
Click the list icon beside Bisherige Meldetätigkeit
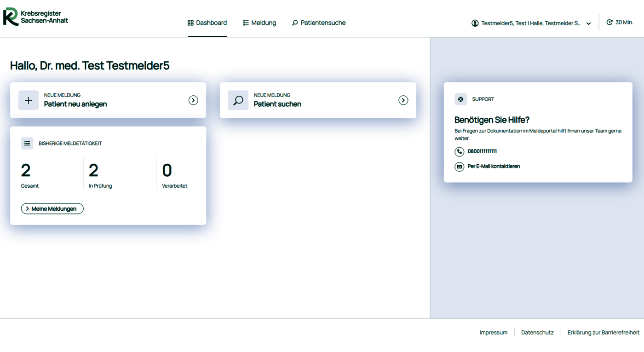pyautogui.click(x=27, y=144)
